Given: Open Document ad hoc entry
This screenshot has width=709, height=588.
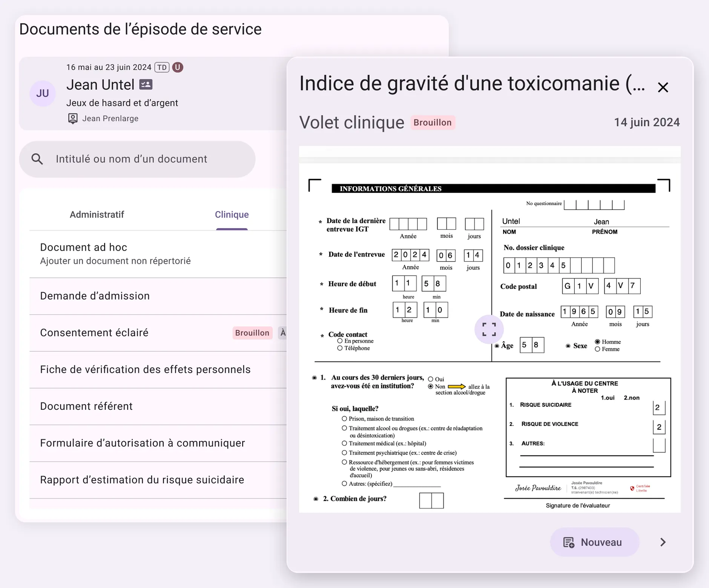Looking at the screenshot, I should point(158,254).
